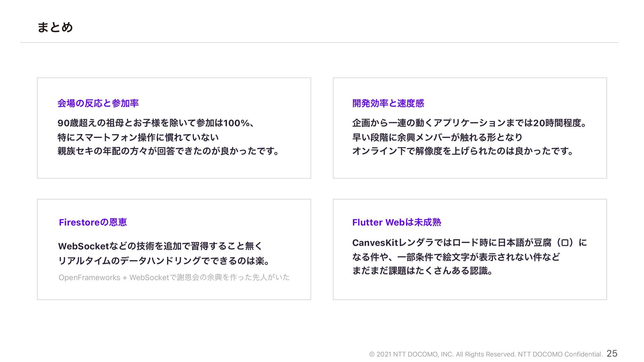Click the page number 25
This screenshot has width=644, height=362.
coord(612,353)
